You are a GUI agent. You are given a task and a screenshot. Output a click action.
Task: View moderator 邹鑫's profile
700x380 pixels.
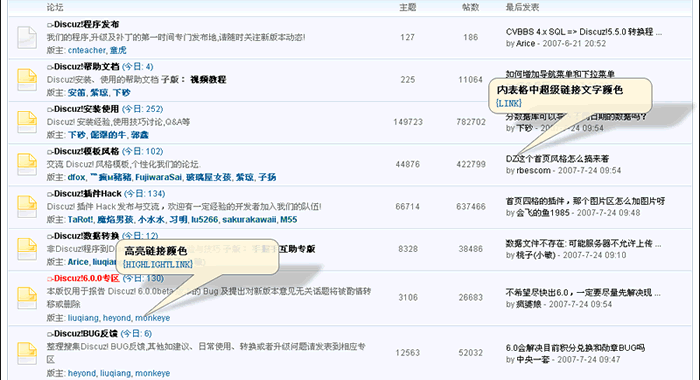pyautogui.click(x=140, y=135)
